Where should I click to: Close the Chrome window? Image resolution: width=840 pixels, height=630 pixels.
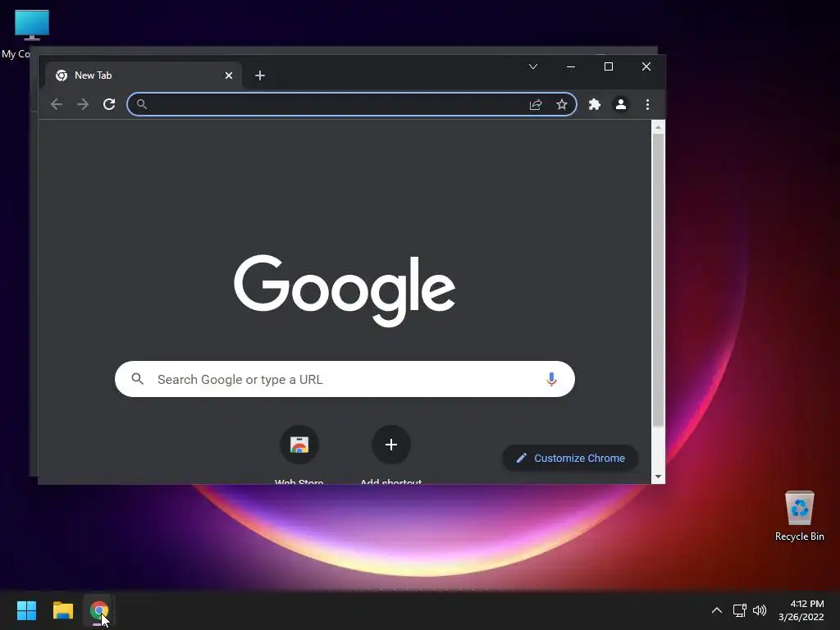point(646,66)
